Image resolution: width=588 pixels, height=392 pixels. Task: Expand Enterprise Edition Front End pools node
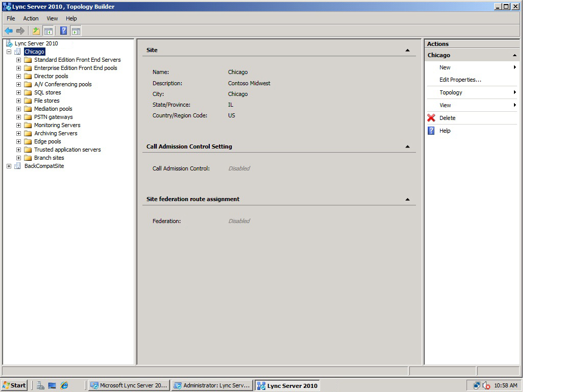coord(18,68)
